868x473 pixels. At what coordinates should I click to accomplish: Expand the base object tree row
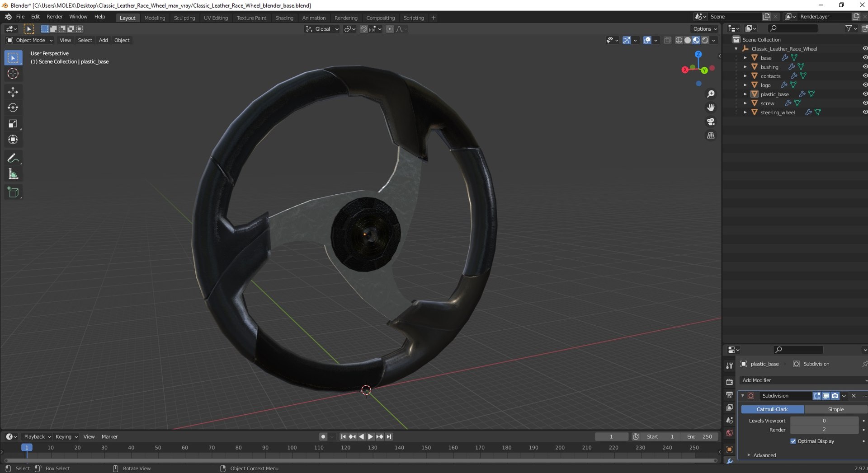point(745,58)
